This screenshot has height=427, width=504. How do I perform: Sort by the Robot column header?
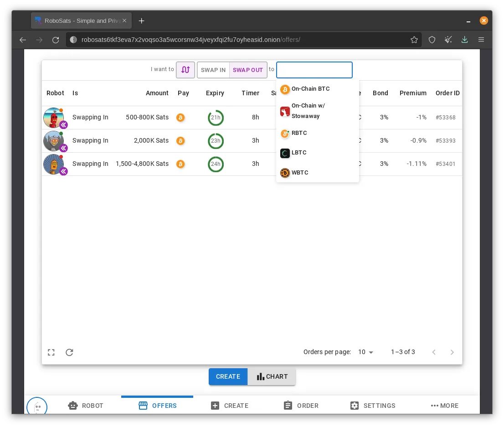[55, 93]
